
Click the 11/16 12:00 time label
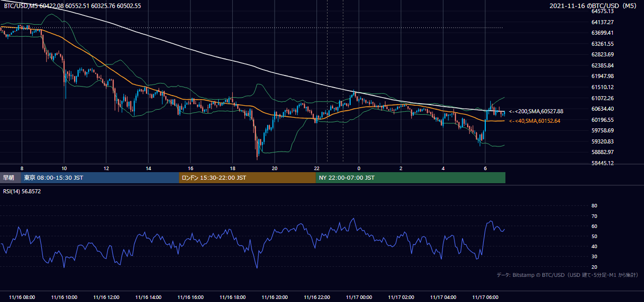pyautogui.click(x=106, y=297)
